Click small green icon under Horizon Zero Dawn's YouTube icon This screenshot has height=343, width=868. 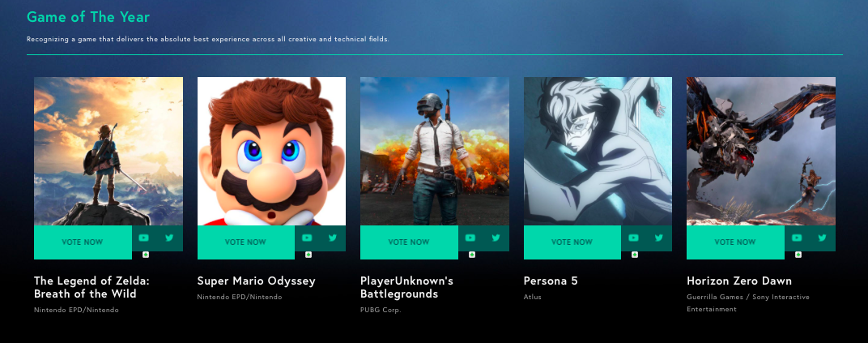click(x=798, y=255)
